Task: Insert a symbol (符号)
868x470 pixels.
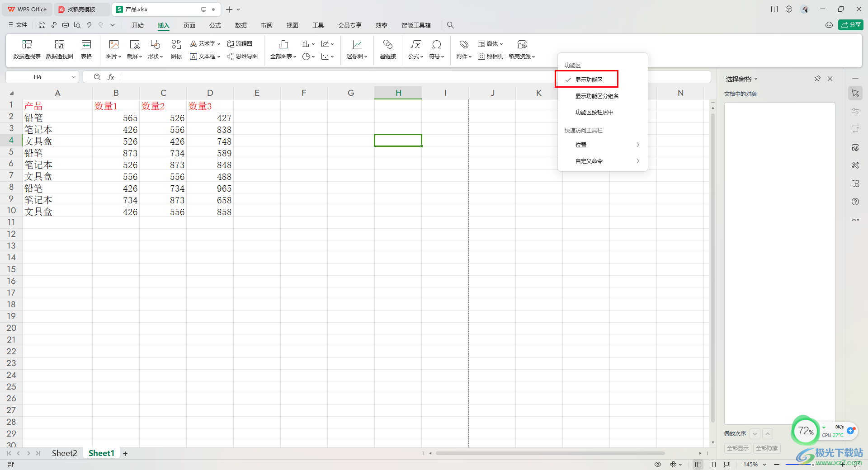Action: point(437,49)
